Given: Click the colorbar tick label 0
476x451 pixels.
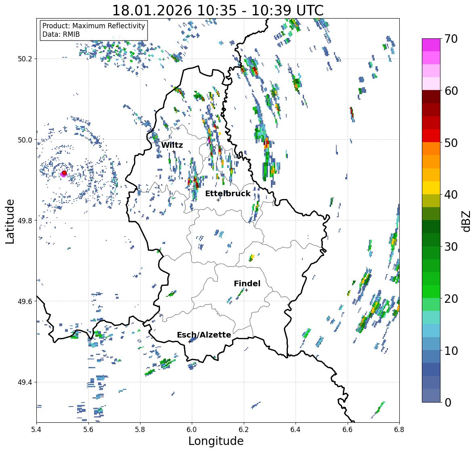Looking at the screenshot, I should pos(447,403).
